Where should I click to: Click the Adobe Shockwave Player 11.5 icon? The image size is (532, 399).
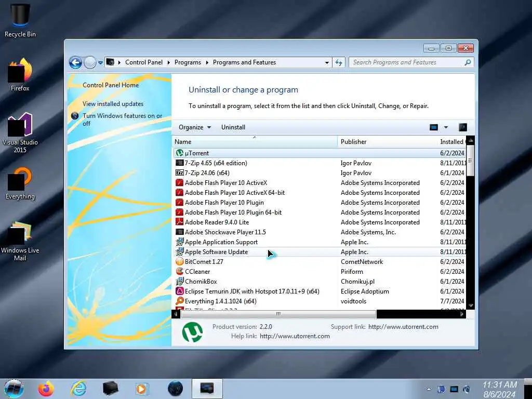click(x=179, y=232)
